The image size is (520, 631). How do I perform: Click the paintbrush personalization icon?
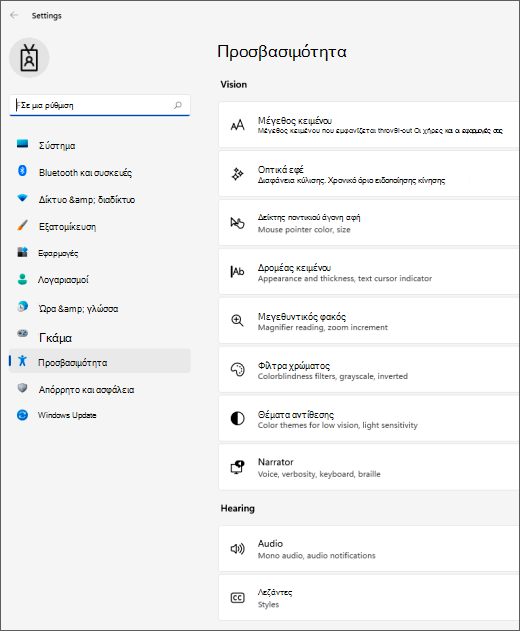tap(23, 225)
